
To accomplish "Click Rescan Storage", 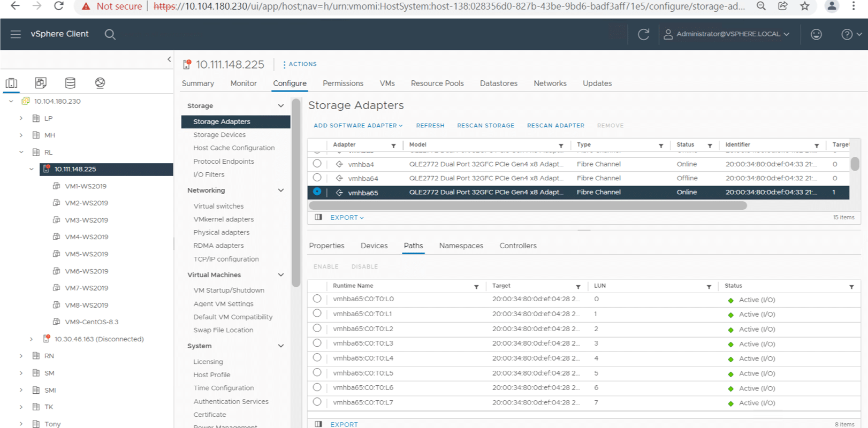I will coord(485,126).
